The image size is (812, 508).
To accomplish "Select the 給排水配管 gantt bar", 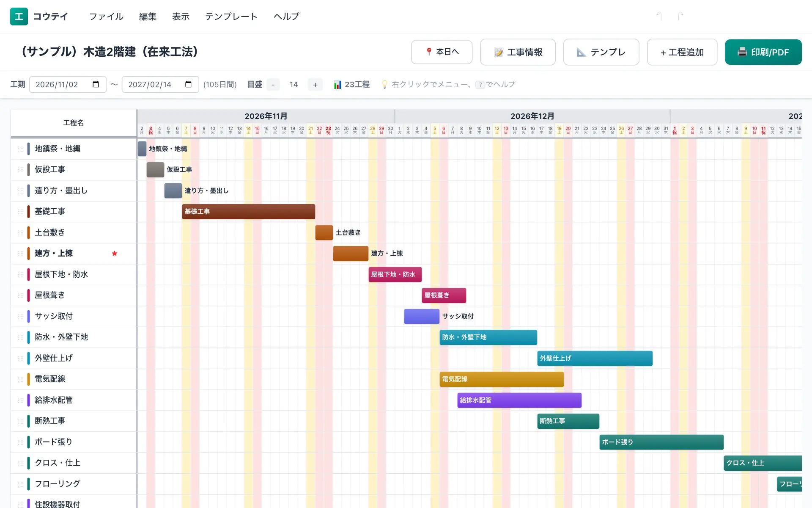I will [x=519, y=400].
